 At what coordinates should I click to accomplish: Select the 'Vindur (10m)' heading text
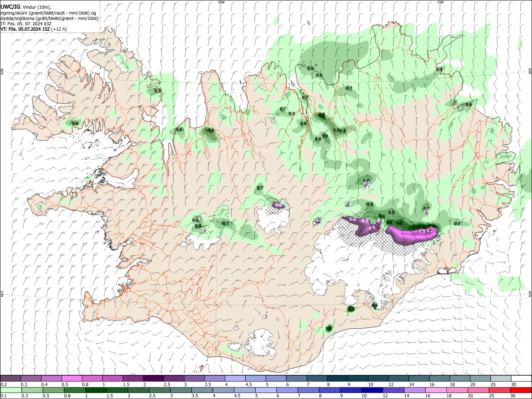36,7
